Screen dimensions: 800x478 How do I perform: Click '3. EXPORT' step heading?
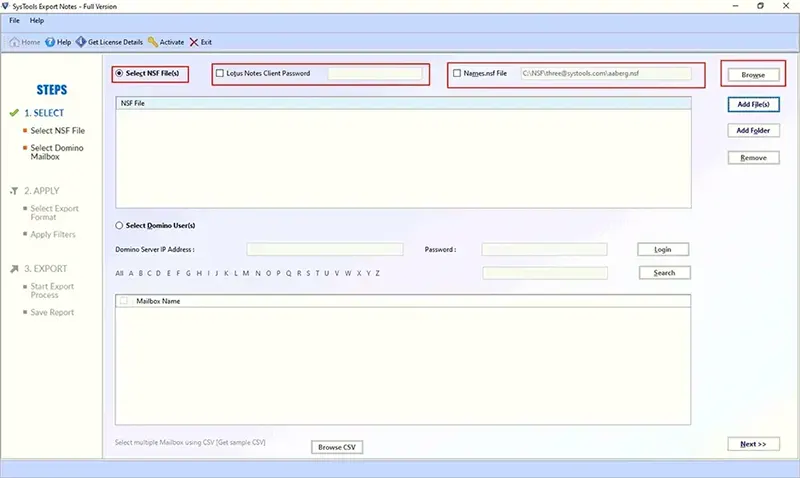(x=45, y=268)
